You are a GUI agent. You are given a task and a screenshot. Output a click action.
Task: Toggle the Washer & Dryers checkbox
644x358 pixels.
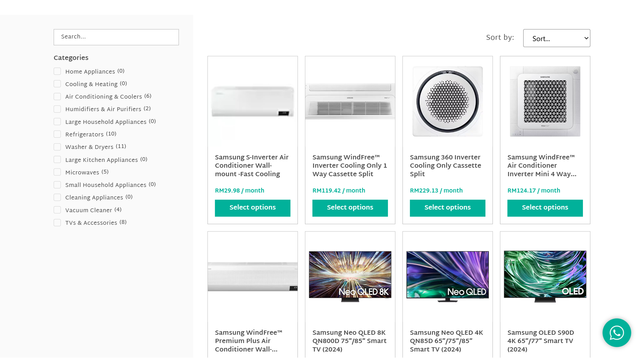point(57,147)
